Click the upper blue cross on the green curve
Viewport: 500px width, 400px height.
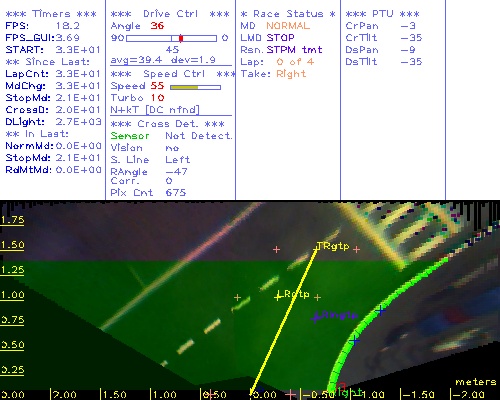380,311
